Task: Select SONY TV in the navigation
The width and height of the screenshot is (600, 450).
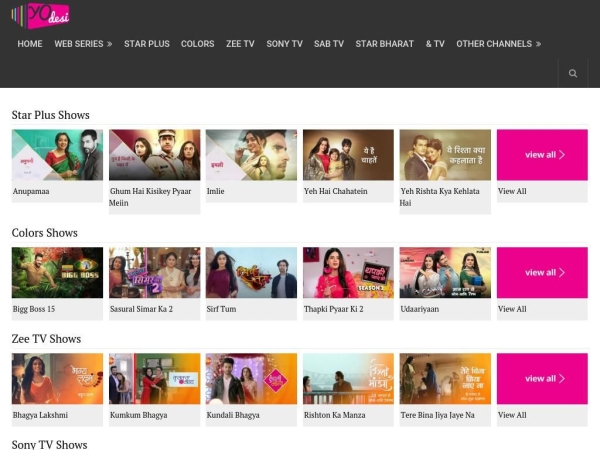Action: click(x=284, y=44)
